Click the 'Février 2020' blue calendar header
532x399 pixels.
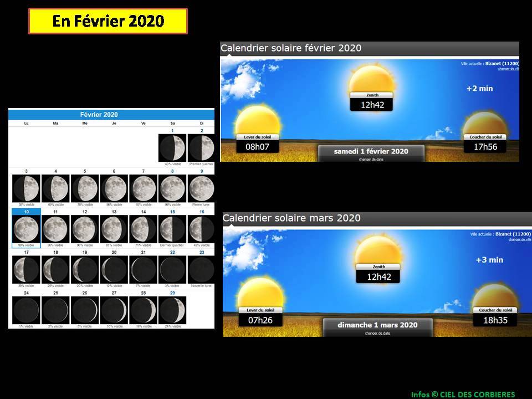(x=111, y=115)
